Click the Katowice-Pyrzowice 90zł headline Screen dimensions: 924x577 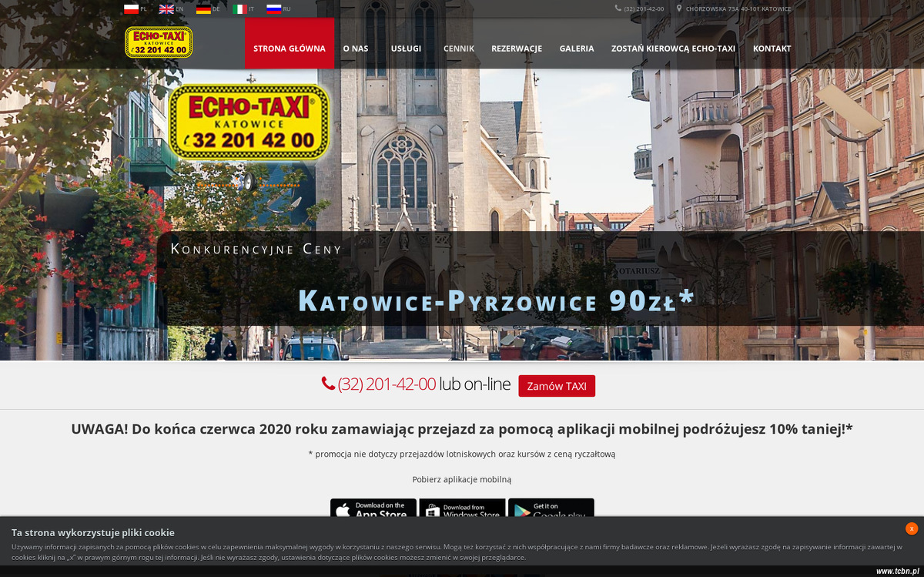(x=497, y=301)
